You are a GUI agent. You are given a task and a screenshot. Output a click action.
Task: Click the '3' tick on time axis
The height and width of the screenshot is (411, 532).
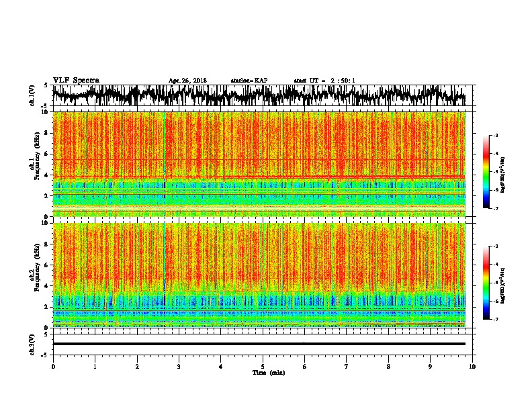[179, 367]
